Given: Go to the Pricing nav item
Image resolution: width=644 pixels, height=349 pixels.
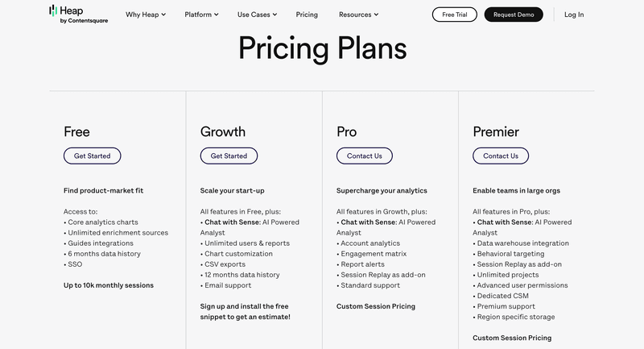Looking at the screenshot, I should pyautogui.click(x=307, y=15).
